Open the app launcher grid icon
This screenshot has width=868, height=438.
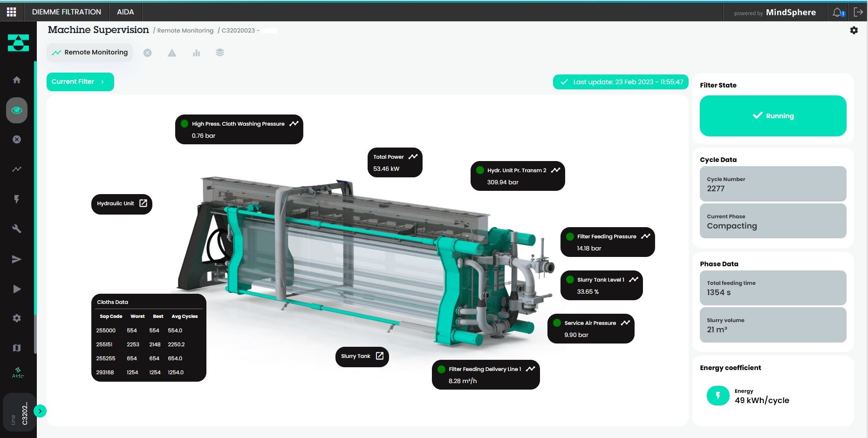[11, 12]
